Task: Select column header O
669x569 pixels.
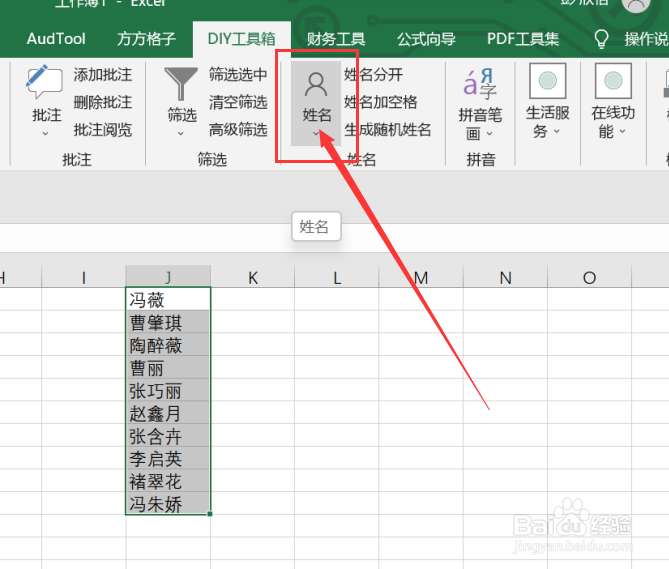Action: pos(590,277)
